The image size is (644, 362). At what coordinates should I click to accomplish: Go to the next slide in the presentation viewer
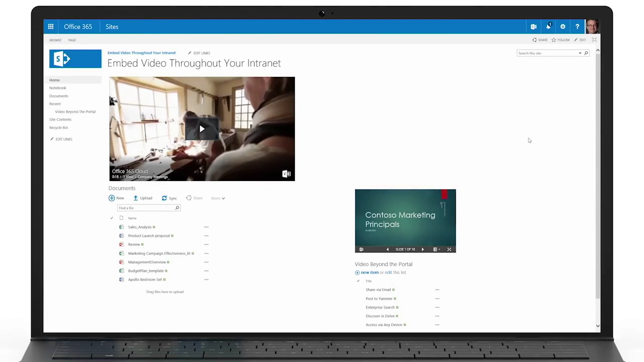tap(423, 249)
